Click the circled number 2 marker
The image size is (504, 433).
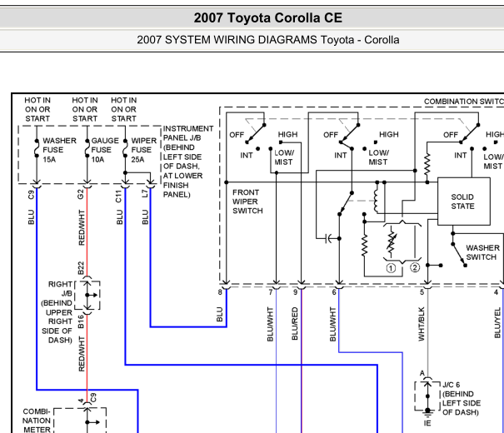coord(415,267)
